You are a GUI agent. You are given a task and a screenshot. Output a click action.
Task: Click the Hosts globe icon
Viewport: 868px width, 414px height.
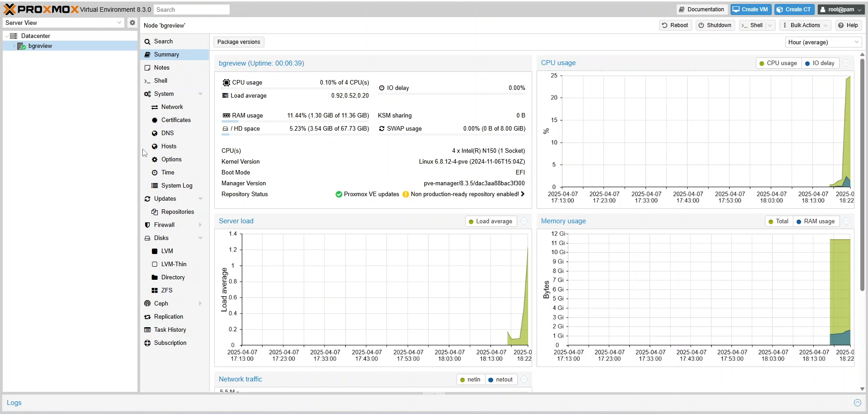point(155,146)
